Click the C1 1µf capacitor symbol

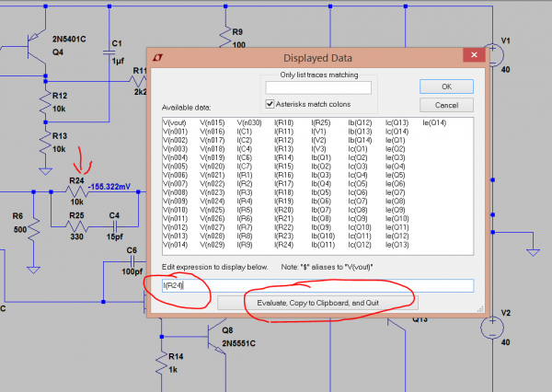coord(109,52)
